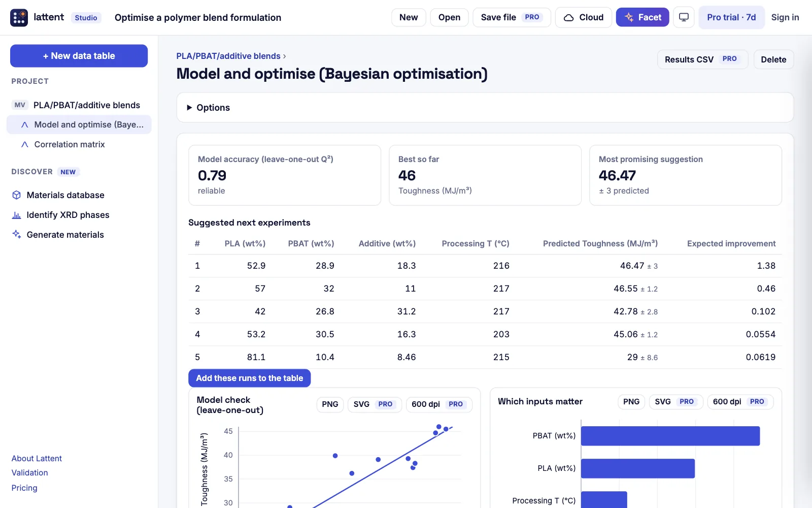Image resolution: width=812 pixels, height=508 pixels.
Task: Click breadcrumb chevron after PLA/PBAT/additive blends
Action: click(285, 56)
